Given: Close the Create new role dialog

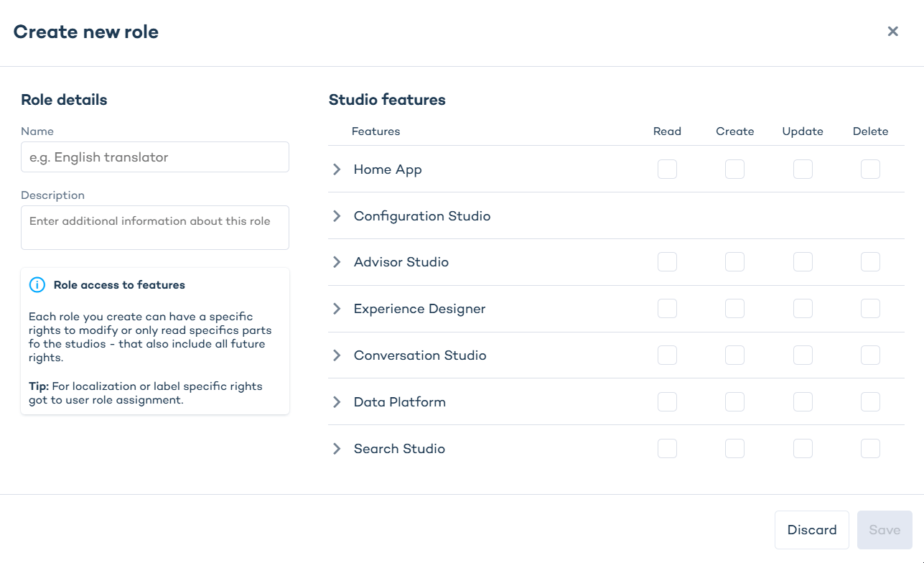Looking at the screenshot, I should coord(892,32).
